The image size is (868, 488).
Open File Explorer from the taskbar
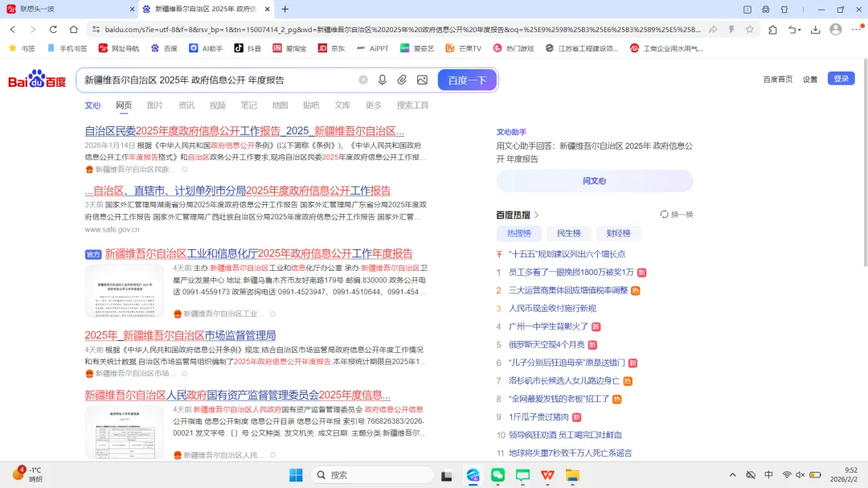click(572, 474)
